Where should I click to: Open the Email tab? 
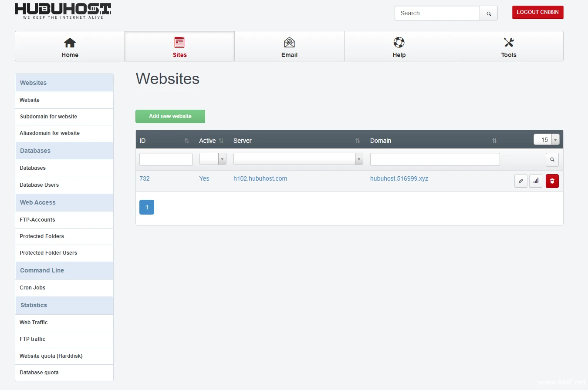289,46
